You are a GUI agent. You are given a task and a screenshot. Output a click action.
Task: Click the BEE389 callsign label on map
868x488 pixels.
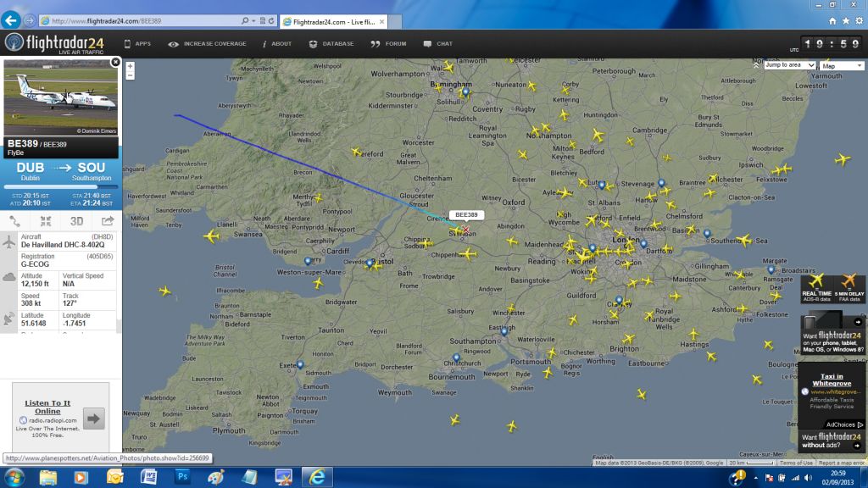466,214
